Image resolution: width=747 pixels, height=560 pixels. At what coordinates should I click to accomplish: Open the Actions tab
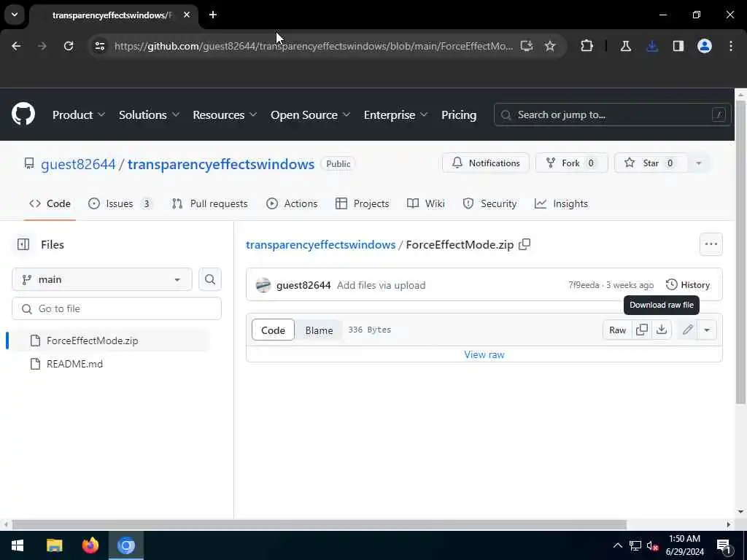tap(292, 203)
